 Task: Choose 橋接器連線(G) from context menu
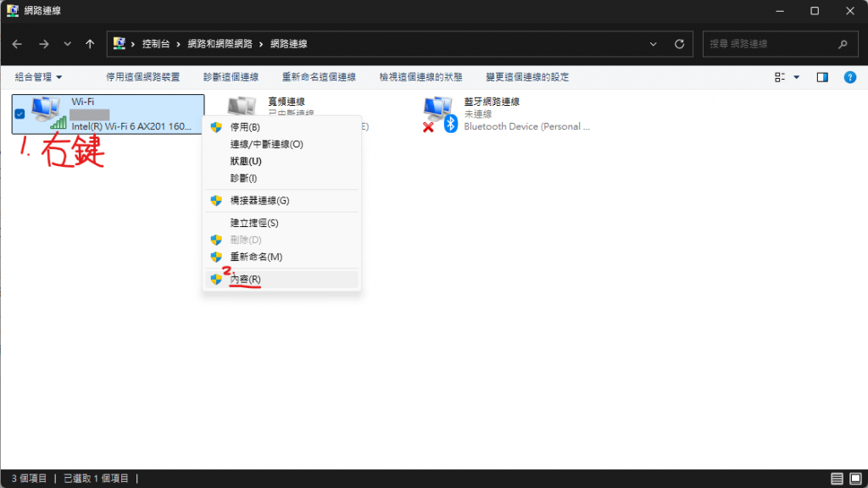pos(281,200)
